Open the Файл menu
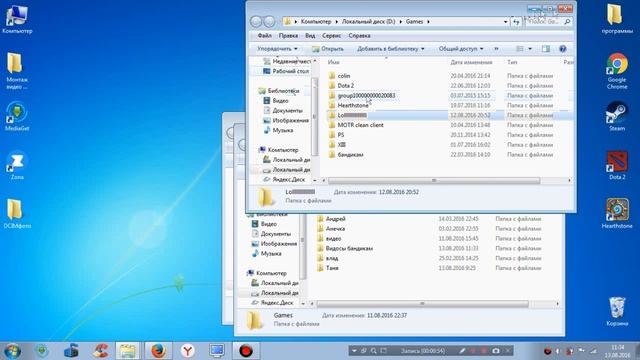Image resolution: width=640 pixels, height=360 pixels. click(264, 36)
